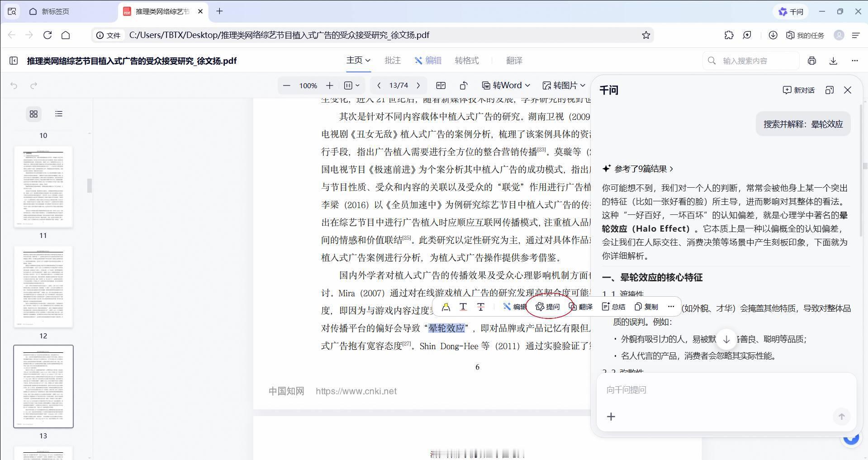The height and width of the screenshot is (460, 868).
Task: Click 总结 in the floating toolbar
Action: click(613, 307)
